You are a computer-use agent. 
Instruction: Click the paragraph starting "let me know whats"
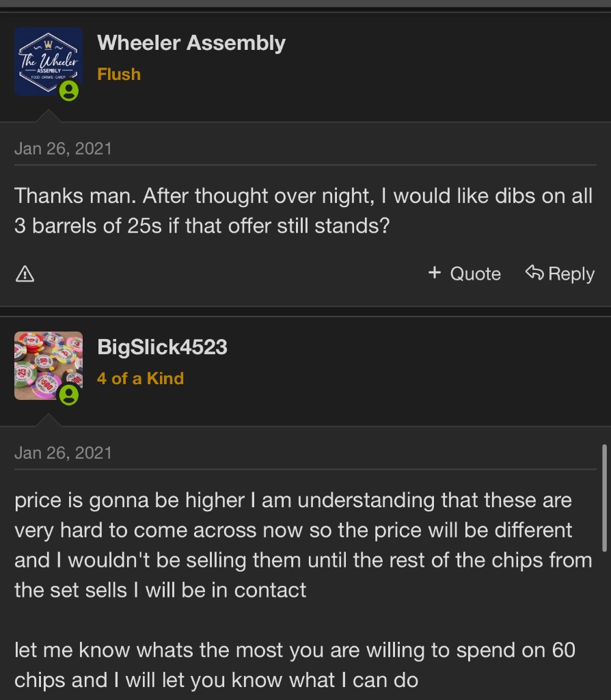click(x=294, y=664)
